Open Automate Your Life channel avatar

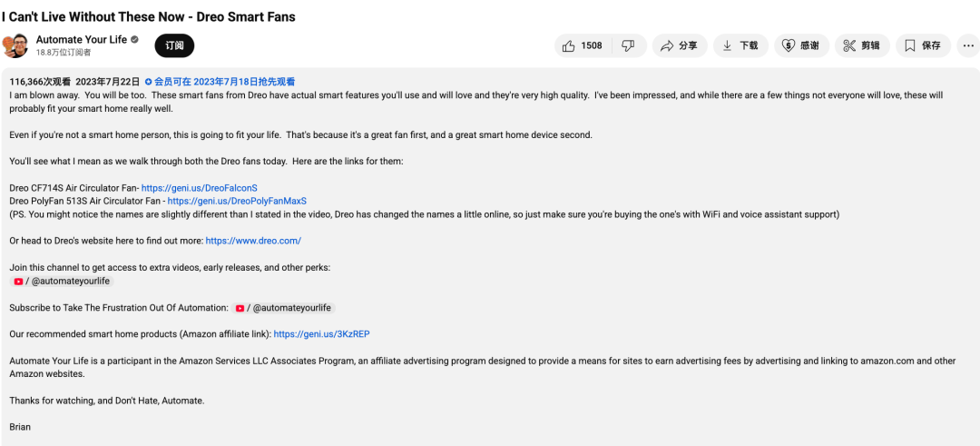(x=15, y=45)
